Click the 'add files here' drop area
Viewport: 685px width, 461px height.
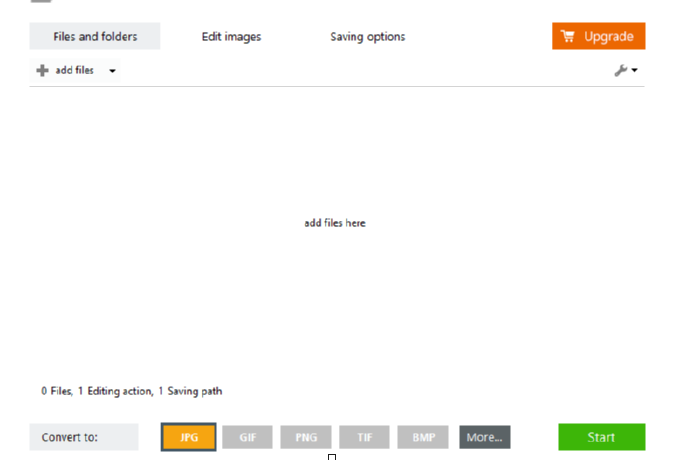335,223
